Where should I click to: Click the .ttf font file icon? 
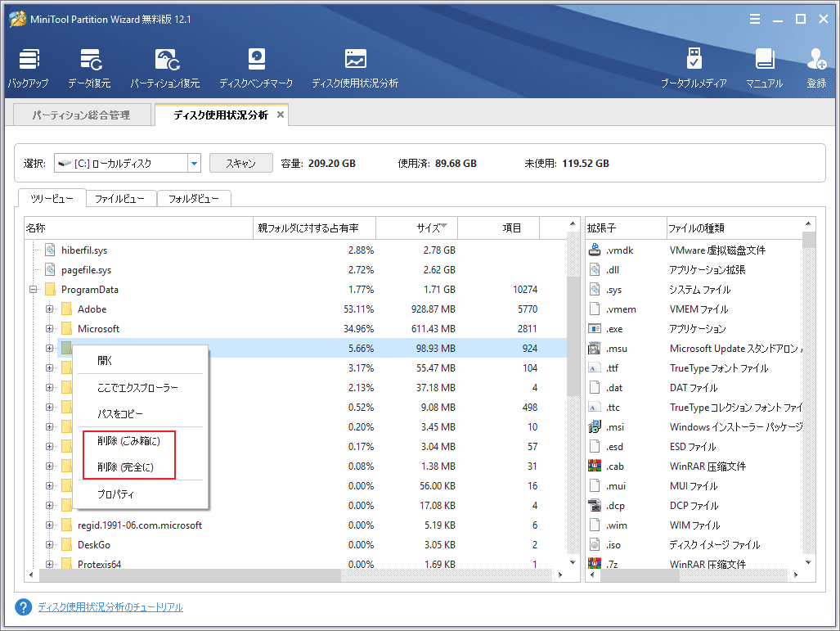pyautogui.click(x=595, y=367)
